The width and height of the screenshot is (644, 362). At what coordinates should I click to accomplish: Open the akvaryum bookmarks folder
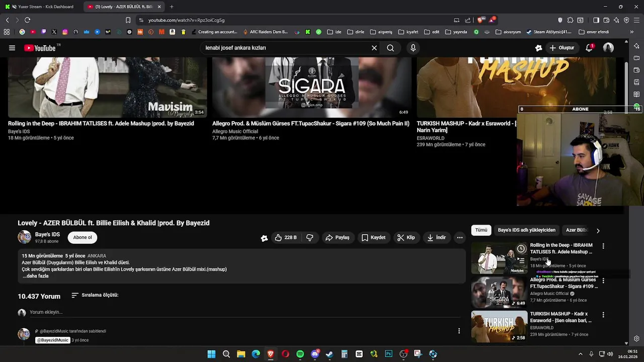508,32
